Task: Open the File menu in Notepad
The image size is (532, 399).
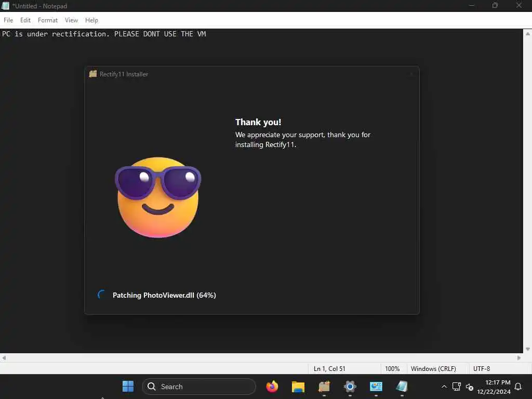Action: point(8,20)
